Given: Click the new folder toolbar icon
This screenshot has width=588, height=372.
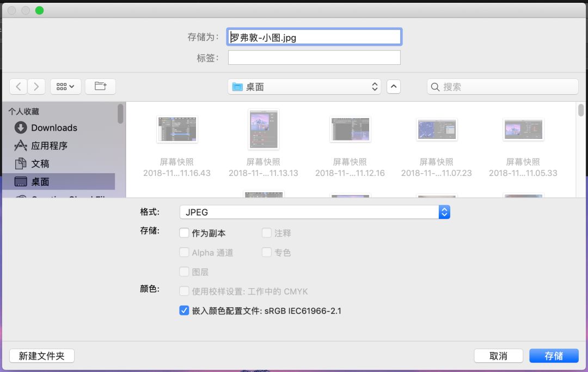Looking at the screenshot, I should point(100,86).
